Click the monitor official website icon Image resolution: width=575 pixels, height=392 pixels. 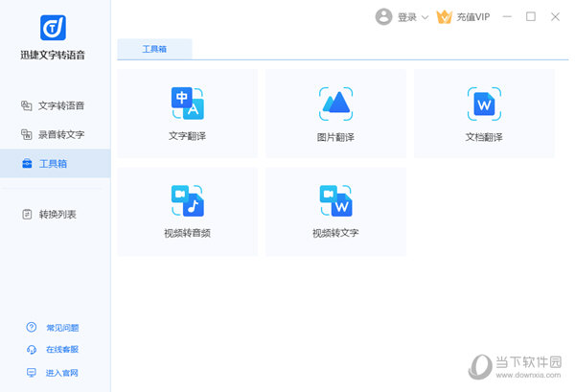(32, 373)
